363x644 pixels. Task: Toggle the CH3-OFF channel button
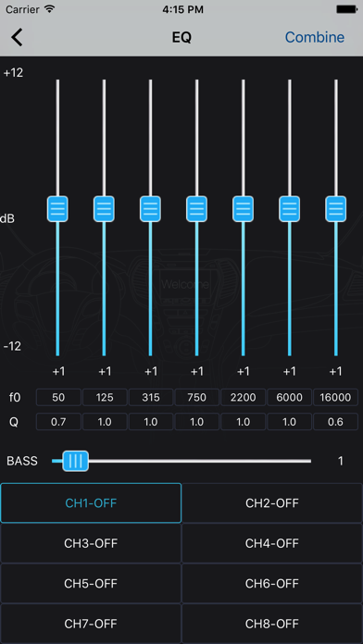91,543
